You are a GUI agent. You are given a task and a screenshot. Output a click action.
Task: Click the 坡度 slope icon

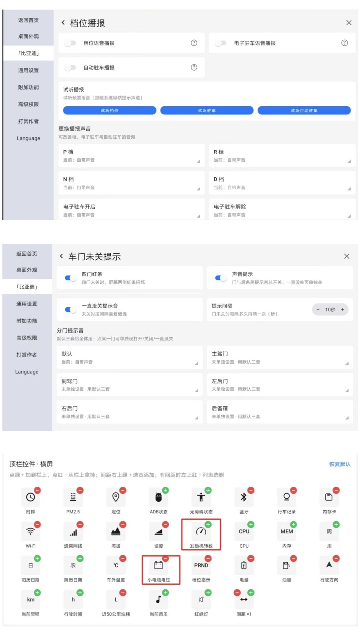[158, 531]
